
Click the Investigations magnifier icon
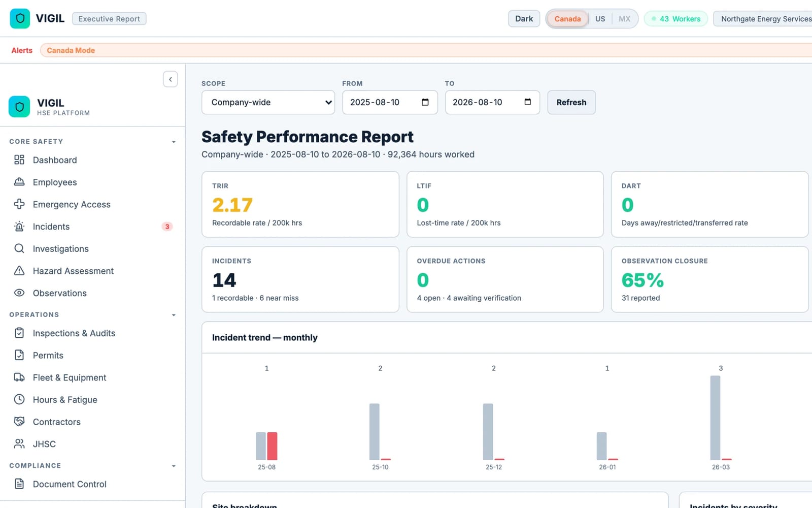point(19,248)
